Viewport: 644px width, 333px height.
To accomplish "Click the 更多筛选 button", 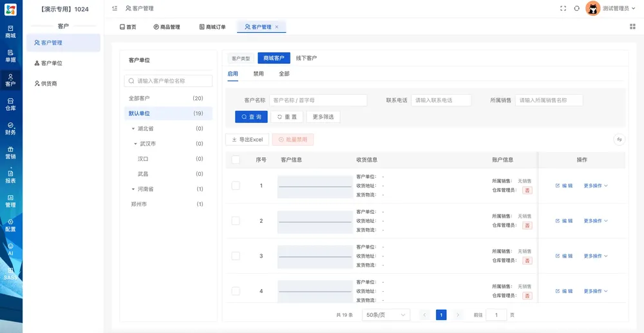I will pos(323,117).
